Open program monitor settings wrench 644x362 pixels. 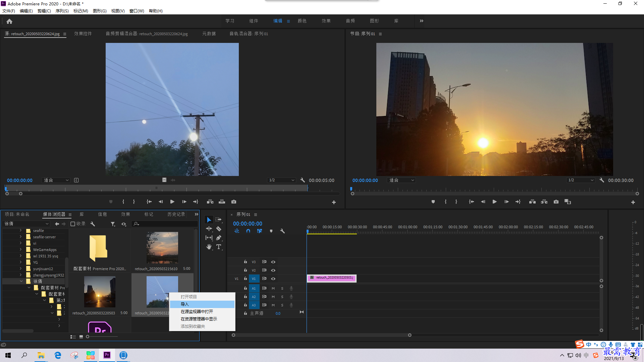[x=602, y=180]
